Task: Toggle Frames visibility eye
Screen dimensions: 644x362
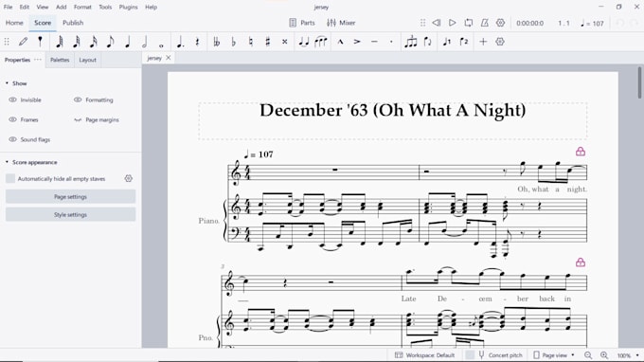Action: click(x=12, y=119)
